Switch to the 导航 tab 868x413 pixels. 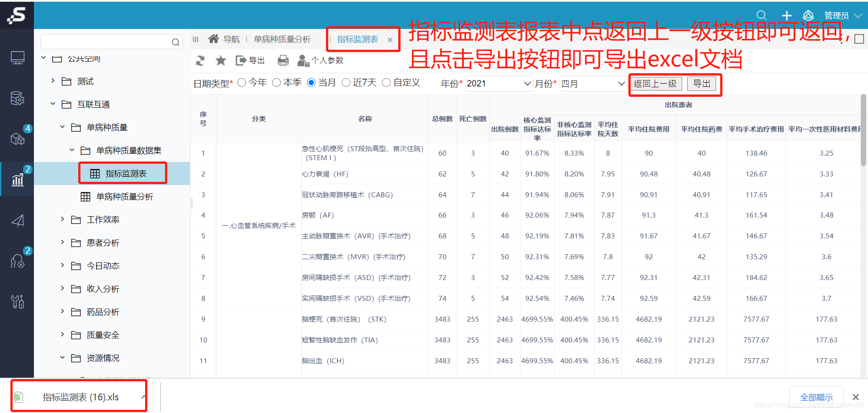point(231,39)
